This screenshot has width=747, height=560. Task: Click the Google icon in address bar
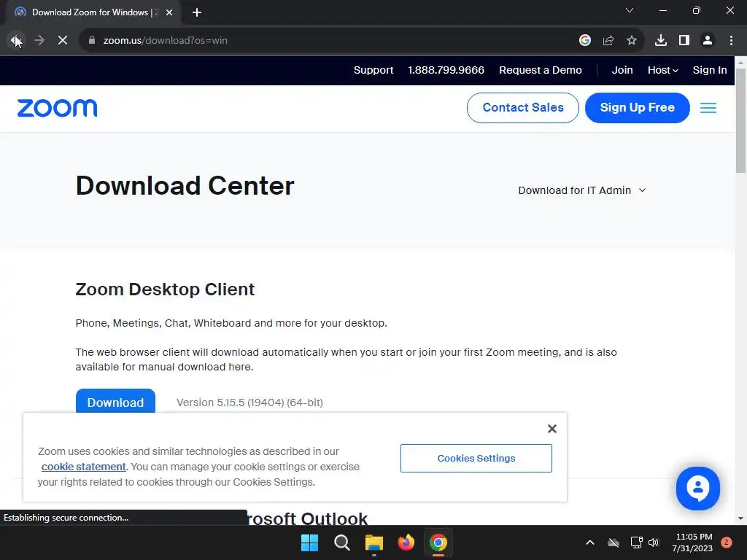tap(585, 41)
